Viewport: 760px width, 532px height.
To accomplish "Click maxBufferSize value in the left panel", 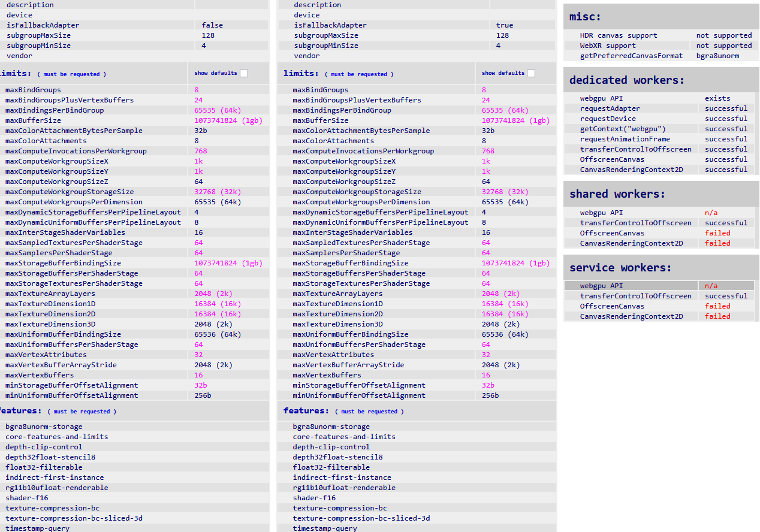I will (228, 120).
